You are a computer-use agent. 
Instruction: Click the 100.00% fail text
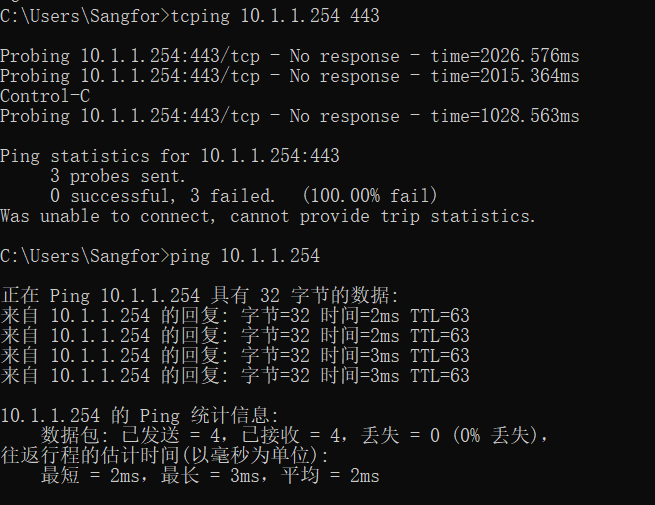[x=370, y=196]
